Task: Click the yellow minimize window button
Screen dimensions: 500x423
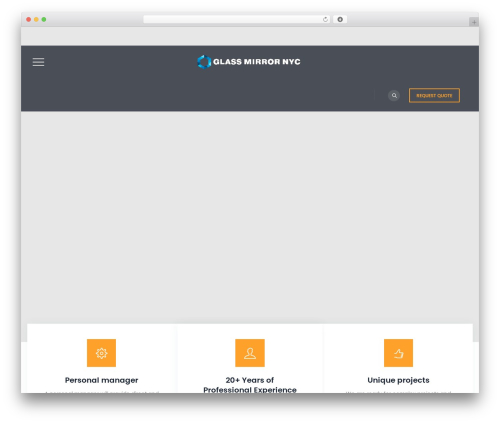Action: point(36,20)
